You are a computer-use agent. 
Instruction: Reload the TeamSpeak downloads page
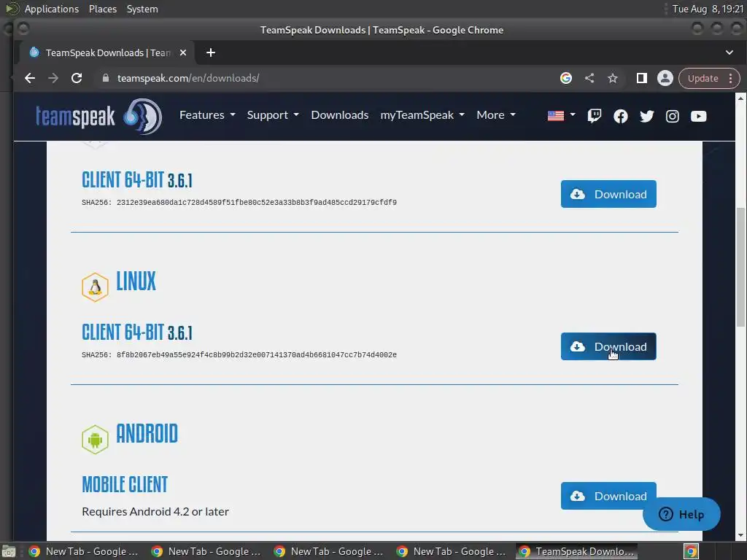coord(77,78)
